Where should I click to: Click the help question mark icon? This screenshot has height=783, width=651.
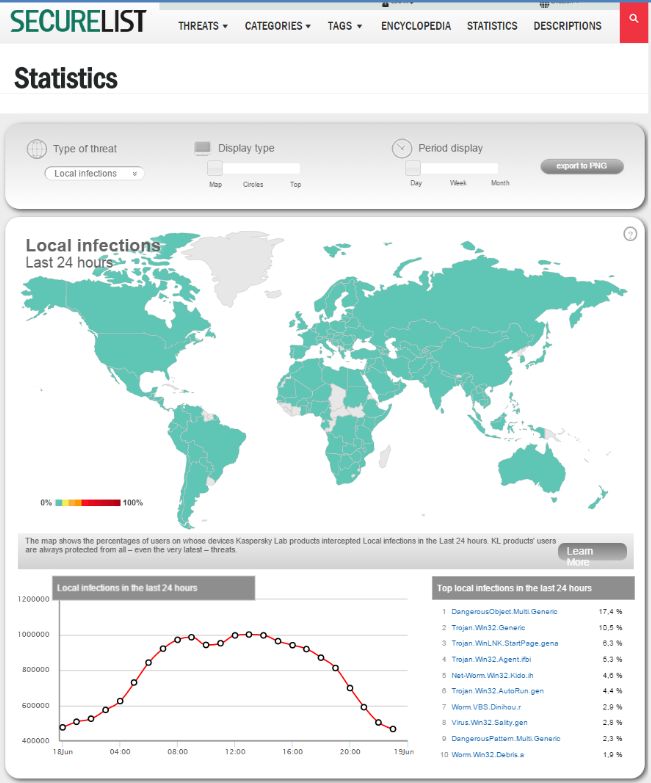pos(630,234)
